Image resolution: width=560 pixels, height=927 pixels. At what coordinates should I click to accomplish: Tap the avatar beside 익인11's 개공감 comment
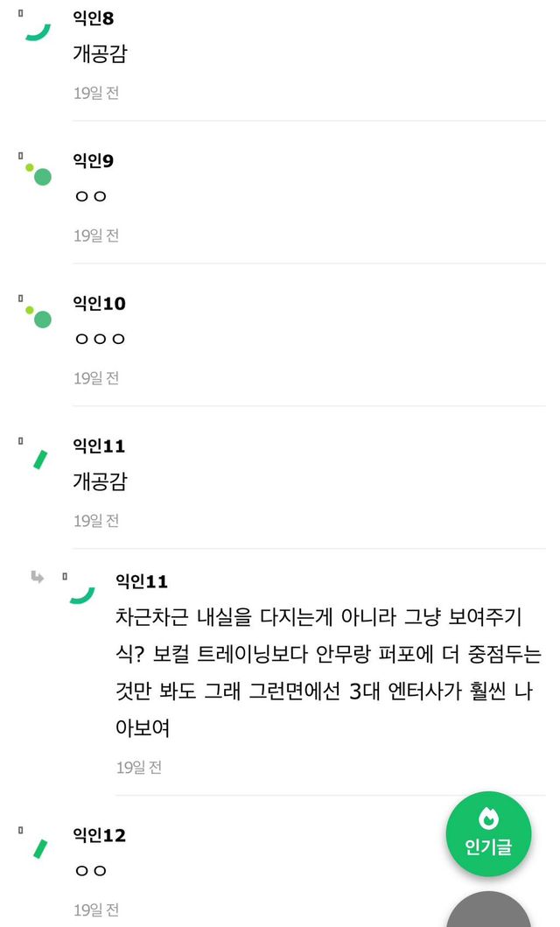click(39, 458)
